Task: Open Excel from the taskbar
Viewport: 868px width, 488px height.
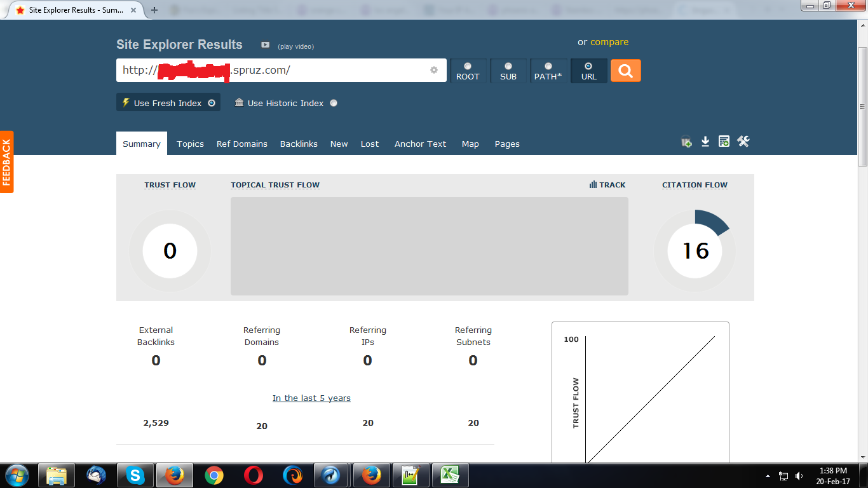Action: click(x=451, y=475)
